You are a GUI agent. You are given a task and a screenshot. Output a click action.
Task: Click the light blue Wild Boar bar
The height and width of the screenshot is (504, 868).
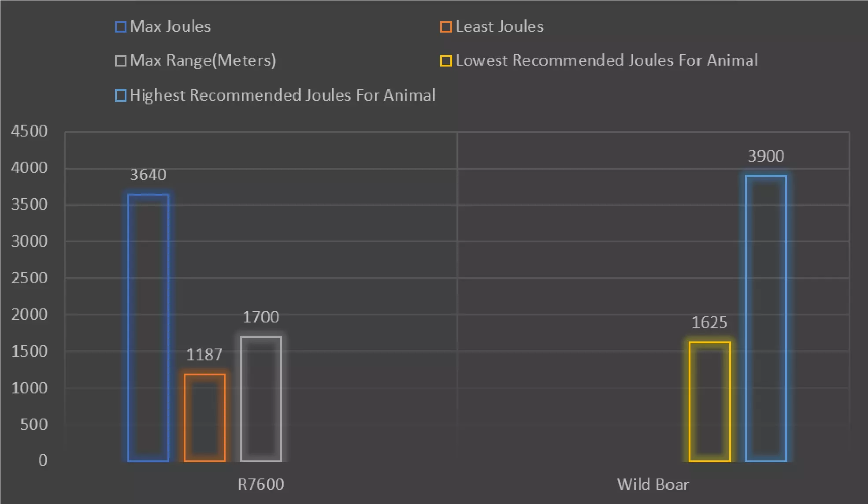(766, 318)
